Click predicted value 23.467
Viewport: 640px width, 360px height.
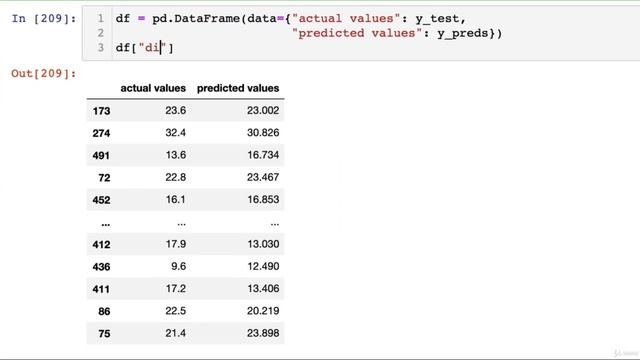(x=263, y=177)
